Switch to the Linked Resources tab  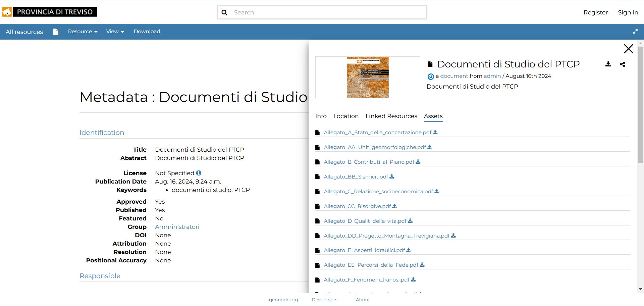point(391,116)
